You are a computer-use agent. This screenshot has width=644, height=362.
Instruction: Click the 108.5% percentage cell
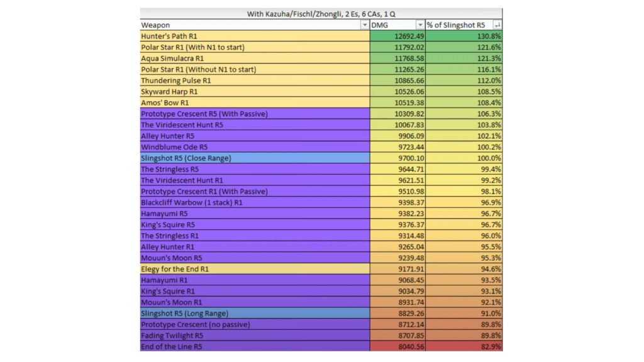pos(464,92)
